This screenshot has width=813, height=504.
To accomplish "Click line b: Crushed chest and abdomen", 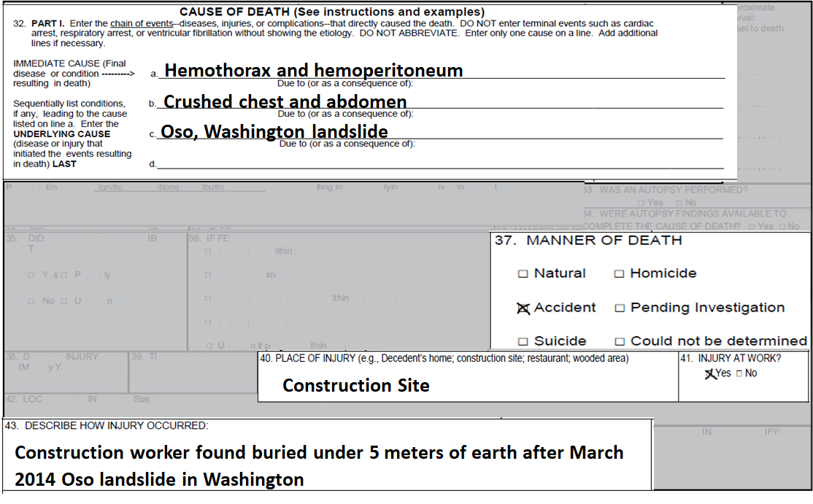I will [285, 101].
